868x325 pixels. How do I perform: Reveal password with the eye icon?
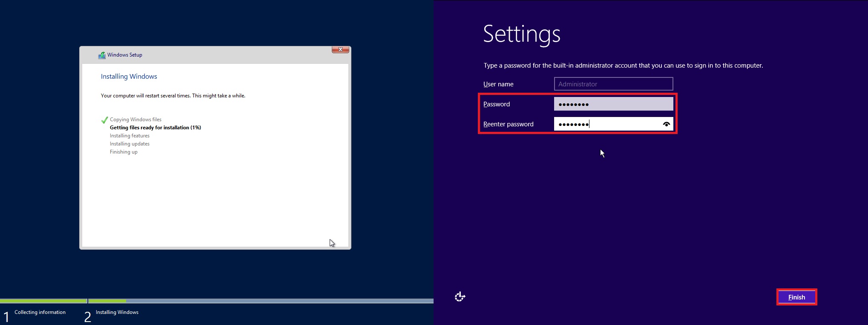coord(667,124)
